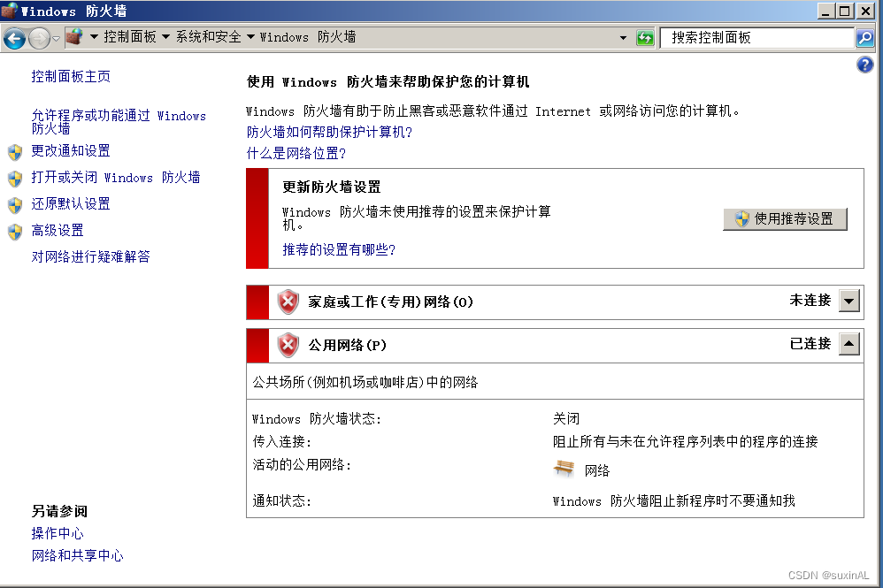Screen dimensions: 883x588
Task: Open the 系统和安全 breadcrumb
Action: 208,37
